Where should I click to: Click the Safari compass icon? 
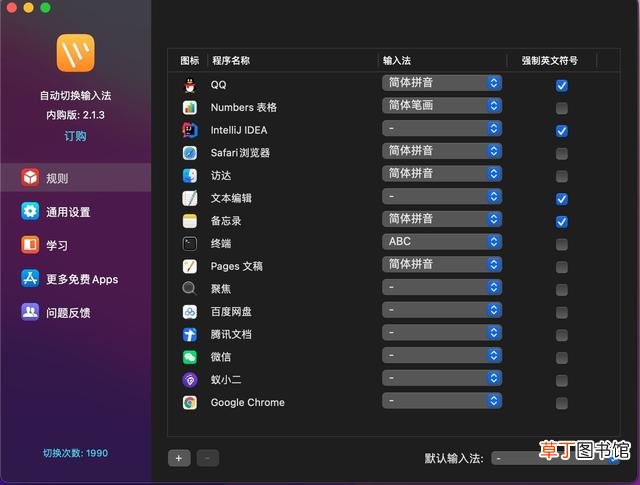189,153
